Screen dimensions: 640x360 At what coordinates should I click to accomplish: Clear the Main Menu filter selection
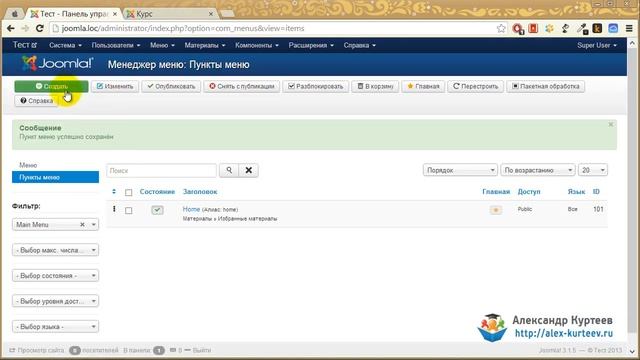(82, 224)
